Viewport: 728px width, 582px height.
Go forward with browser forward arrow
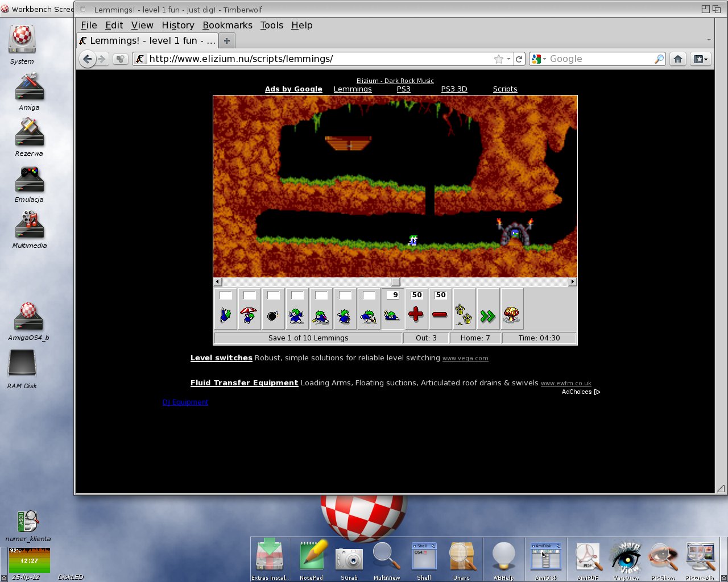(102, 59)
